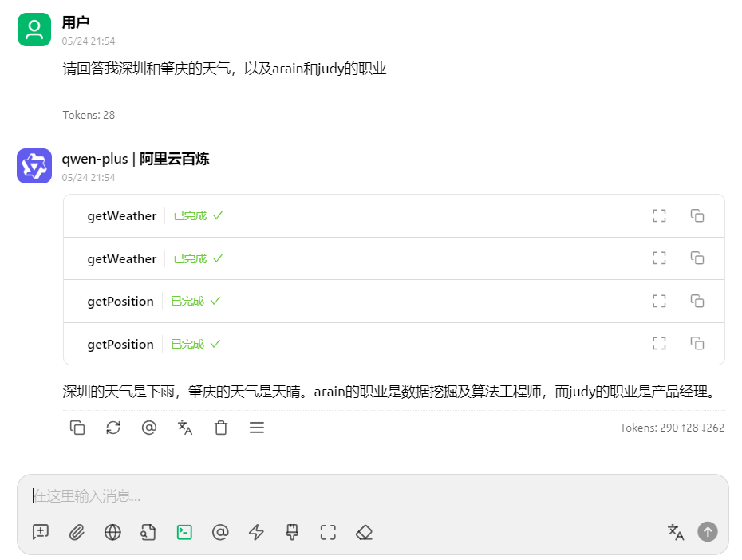Viewport: 742px width, 560px height.
Task: Mention a model using the @ icon
Action: 220,532
